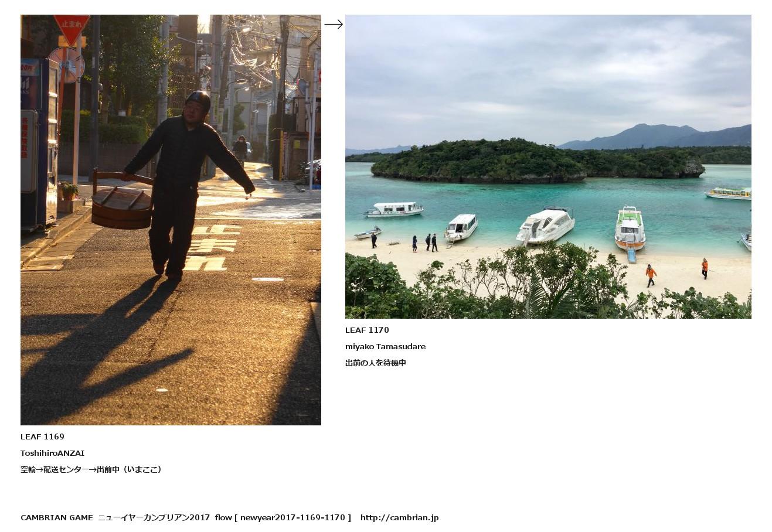Viewport: 772px width, 532px height.
Task: Click the flow newyear2017-1169-1170 identifier
Action: (283, 517)
